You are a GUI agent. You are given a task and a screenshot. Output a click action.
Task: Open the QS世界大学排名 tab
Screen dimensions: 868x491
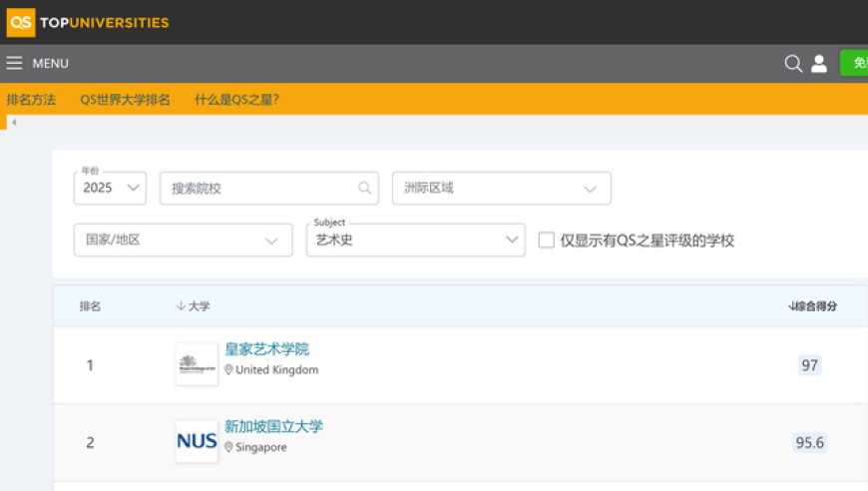(x=125, y=100)
